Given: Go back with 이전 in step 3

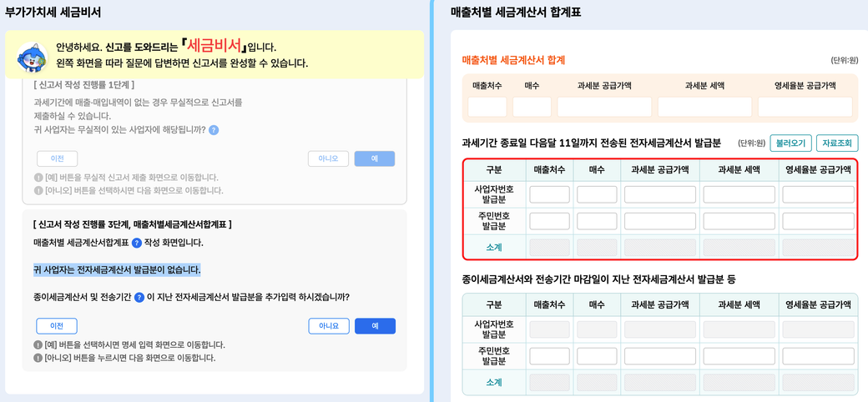Looking at the screenshot, I should tap(57, 326).
